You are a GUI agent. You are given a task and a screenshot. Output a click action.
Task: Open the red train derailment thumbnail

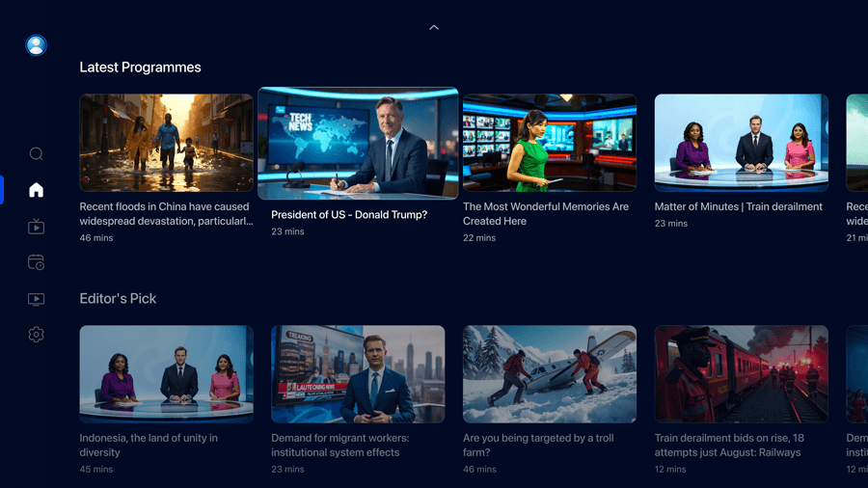click(x=741, y=374)
